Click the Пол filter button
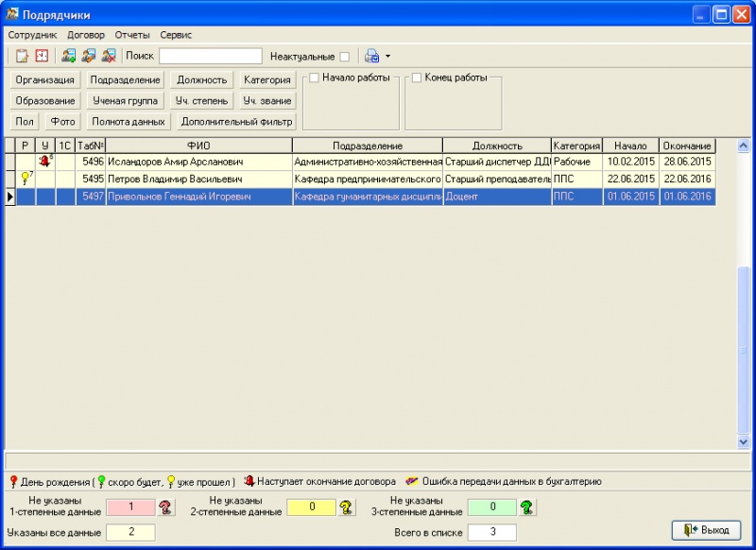756x550 pixels. (x=25, y=122)
